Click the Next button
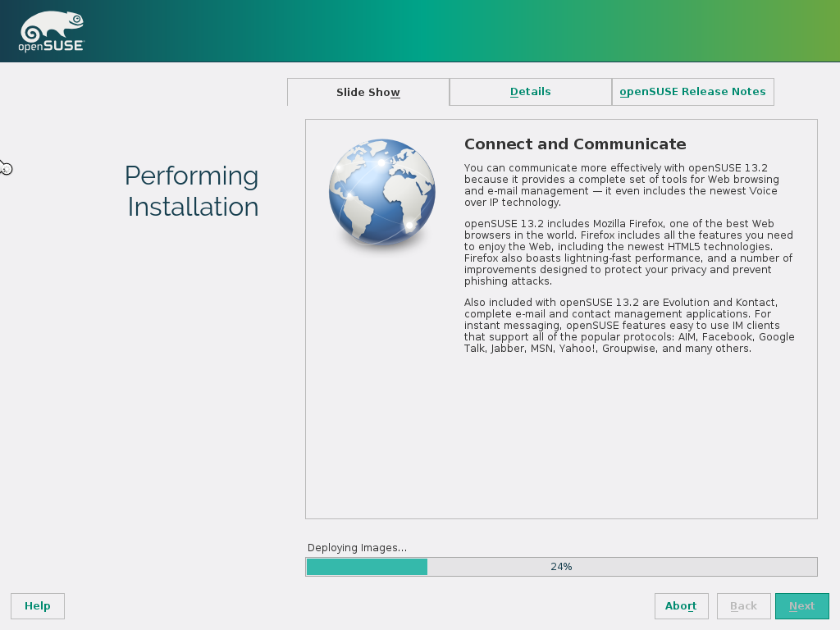840x630 pixels. point(802,606)
